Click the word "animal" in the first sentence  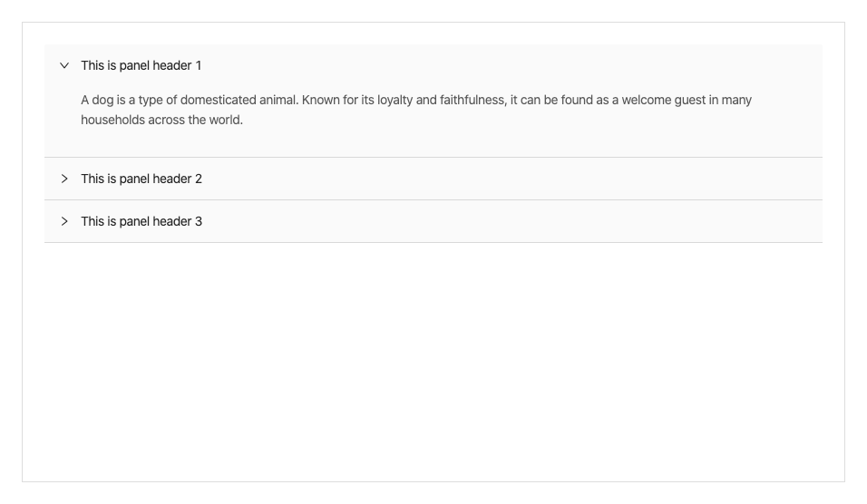278,101
